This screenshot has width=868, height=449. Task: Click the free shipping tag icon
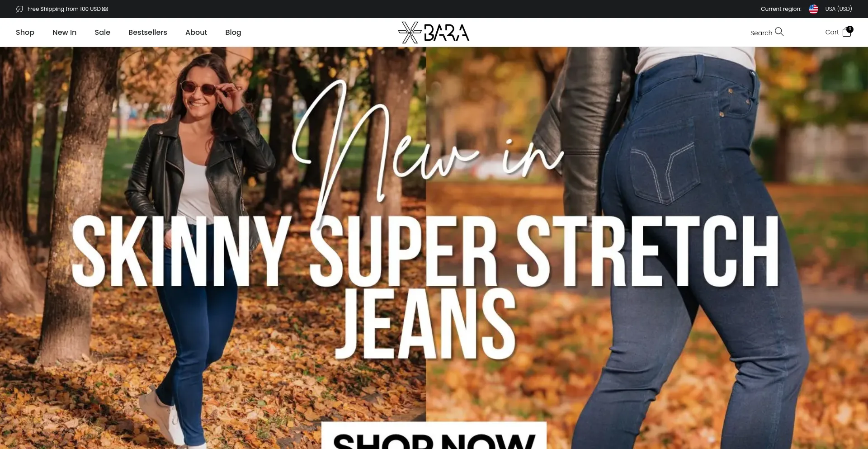[x=19, y=9]
